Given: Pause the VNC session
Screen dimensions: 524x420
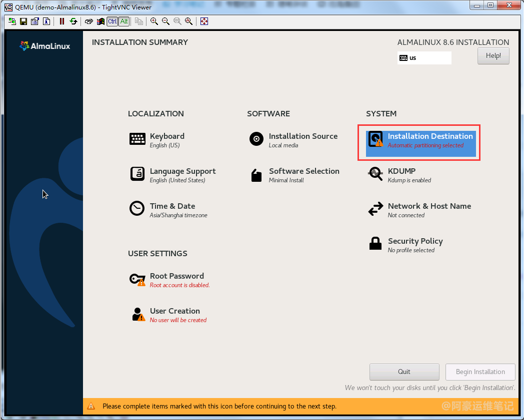Looking at the screenshot, I should click(62, 21).
